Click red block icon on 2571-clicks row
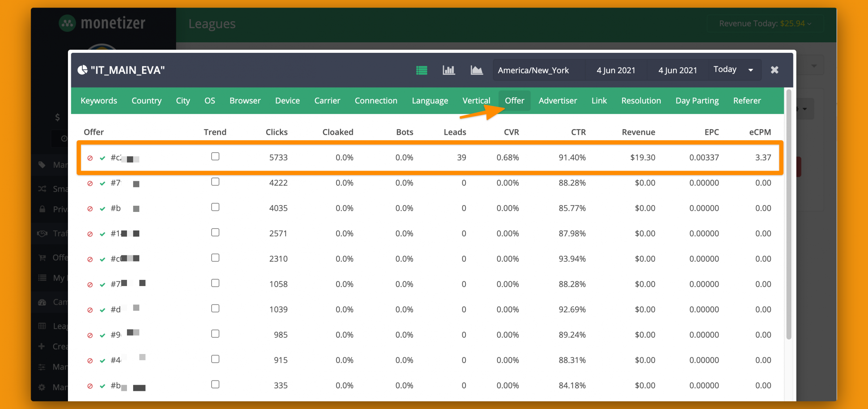The height and width of the screenshot is (409, 868). pyautogui.click(x=90, y=234)
